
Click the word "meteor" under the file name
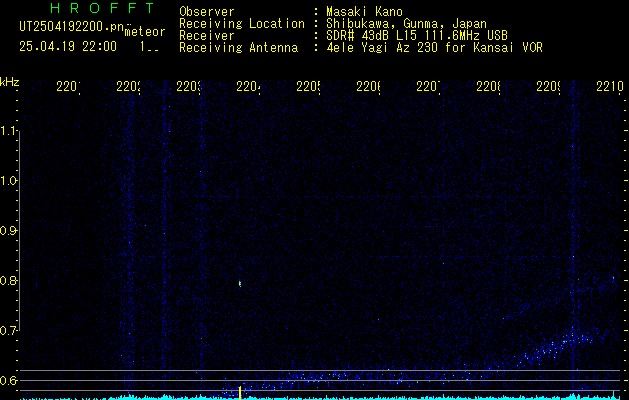point(145,32)
